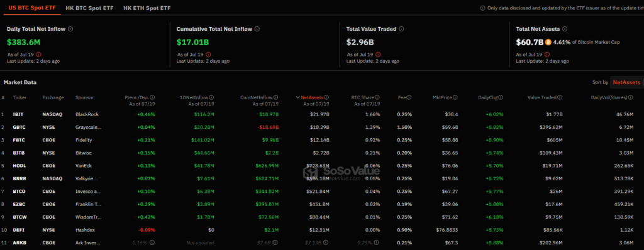Click info icon next to ARKB 0.25% BTC share
Viewport: 644px width, 250px height.
click(x=377, y=242)
